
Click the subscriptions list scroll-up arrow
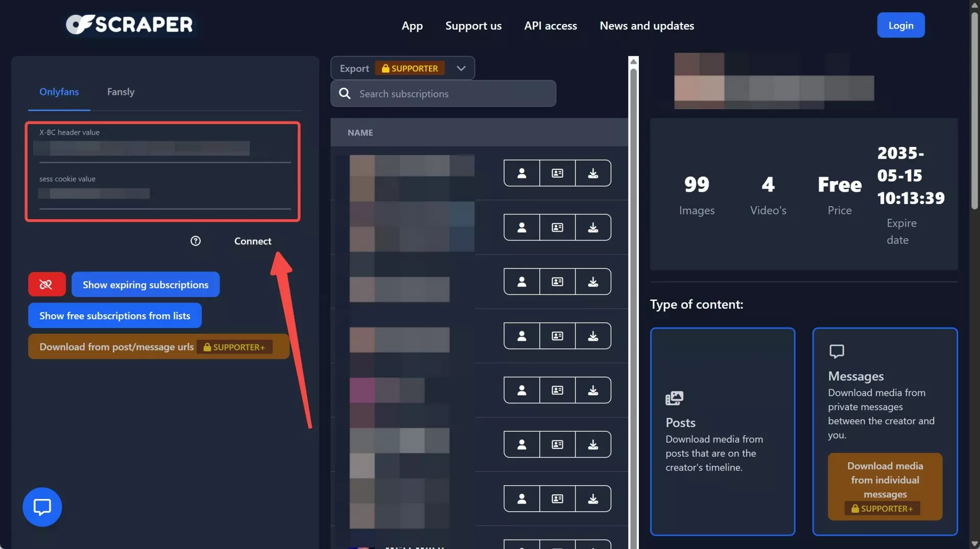633,61
